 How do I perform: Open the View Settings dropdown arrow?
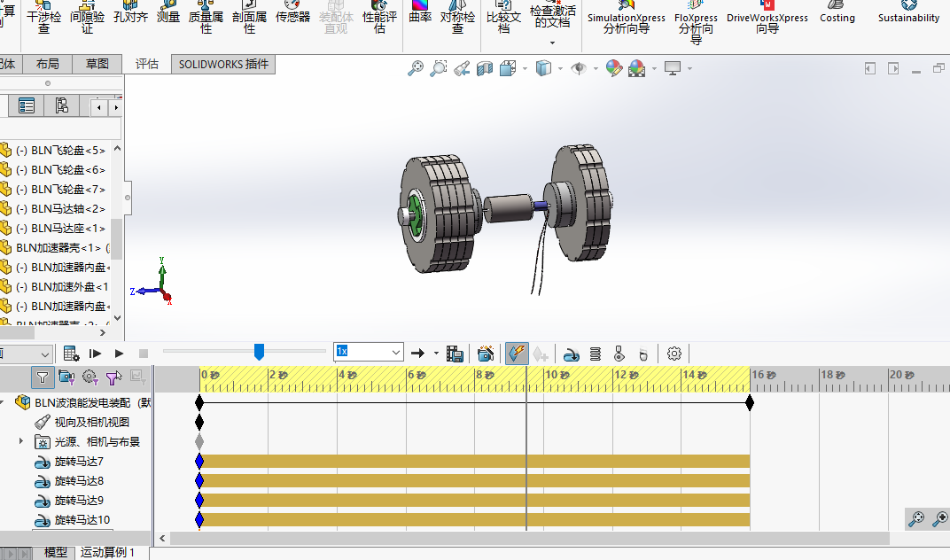pyautogui.click(x=689, y=68)
